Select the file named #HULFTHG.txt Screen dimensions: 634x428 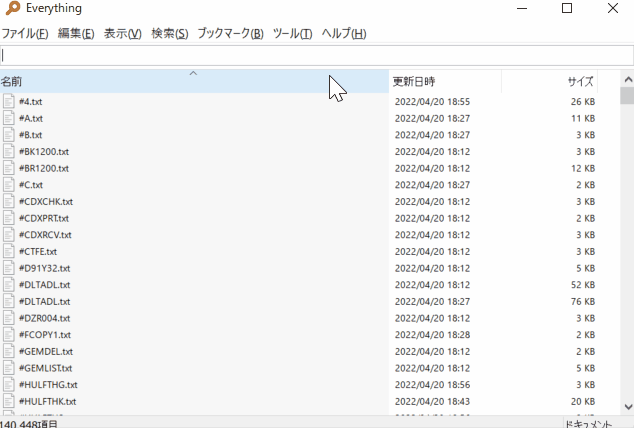point(48,385)
